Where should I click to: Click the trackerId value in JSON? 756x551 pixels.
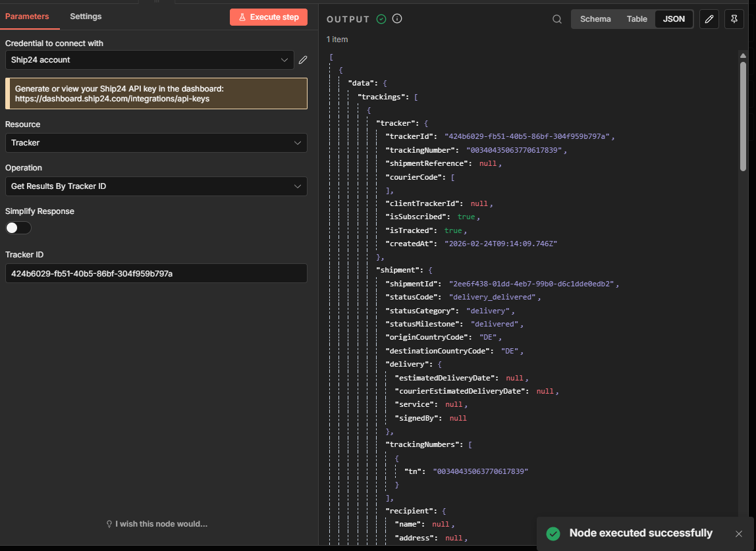(x=527, y=136)
